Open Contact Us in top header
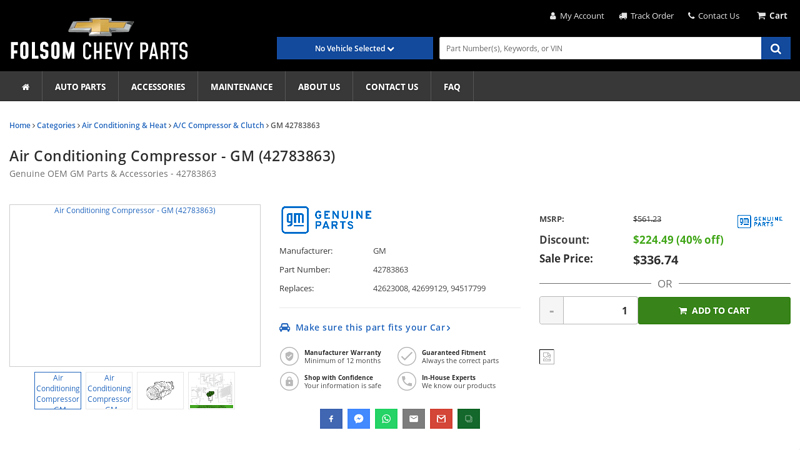This screenshot has width=800, height=450. click(x=713, y=16)
